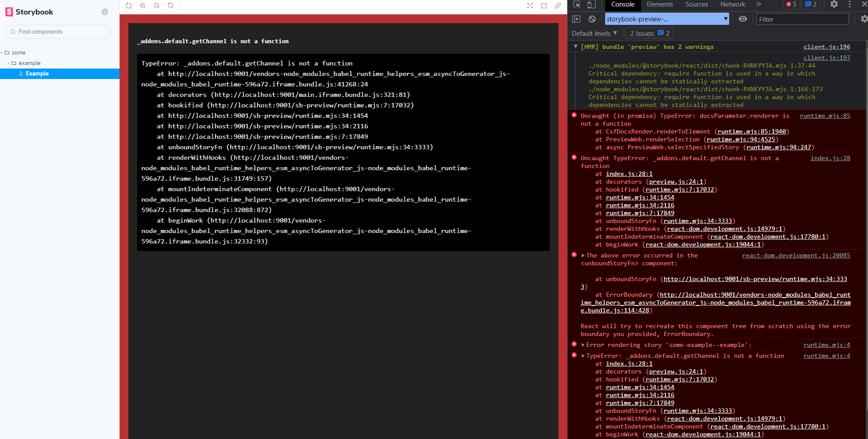Screen dimensions: 868x439
Task: Toggle the device toolbar in DevTools
Action: click(x=591, y=4)
